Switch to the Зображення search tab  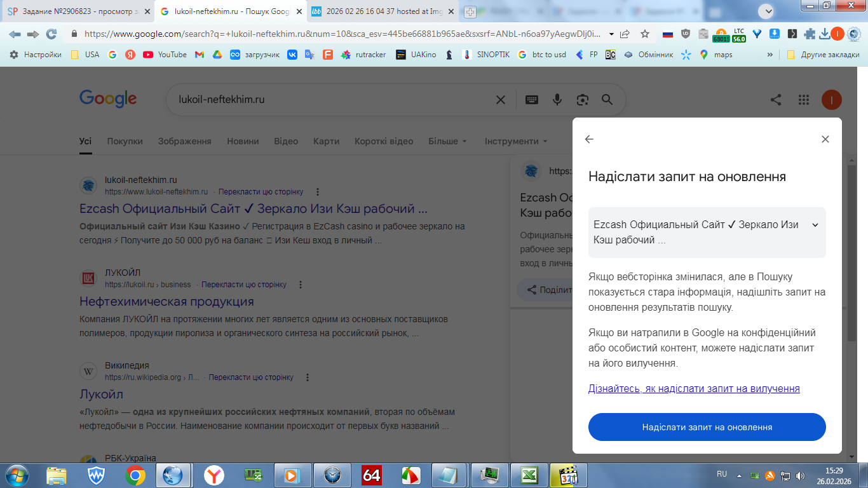pyautogui.click(x=185, y=141)
